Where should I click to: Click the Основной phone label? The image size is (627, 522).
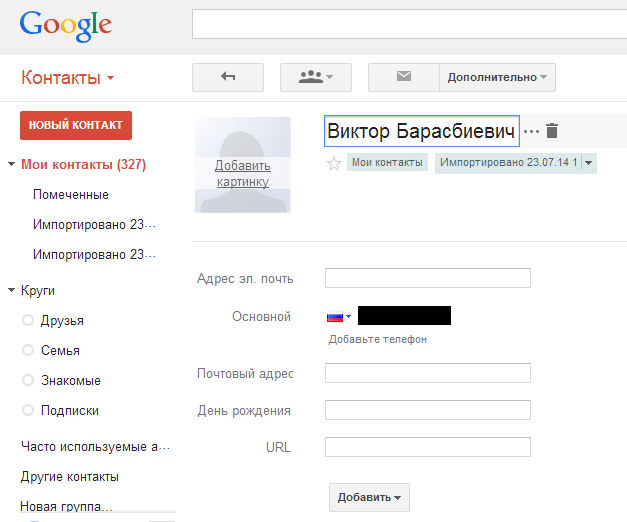pos(262,316)
